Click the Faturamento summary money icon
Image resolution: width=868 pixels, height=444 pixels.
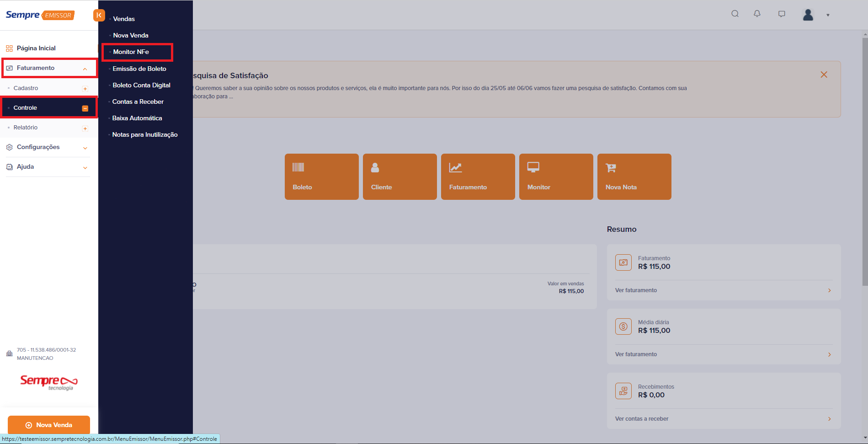click(x=623, y=262)
